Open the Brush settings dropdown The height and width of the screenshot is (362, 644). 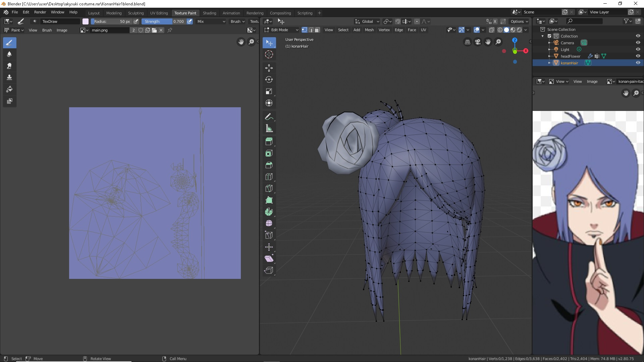[237, 21]
